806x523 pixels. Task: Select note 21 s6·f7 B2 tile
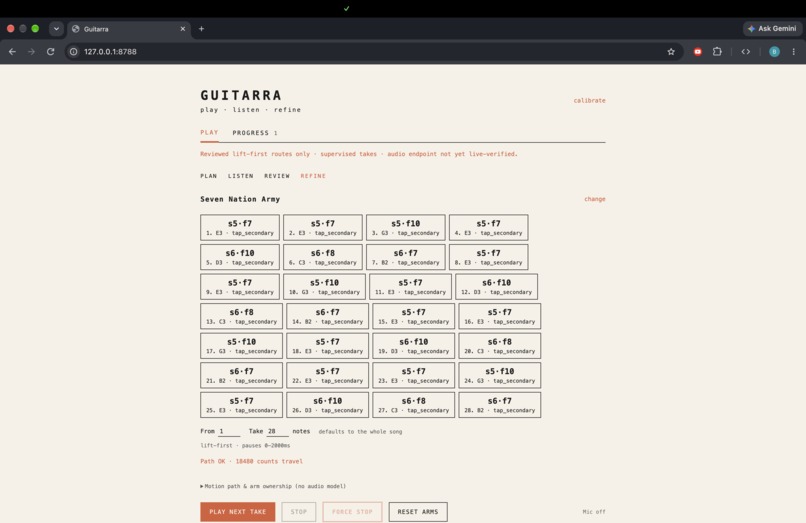click(x=242, y=375)
